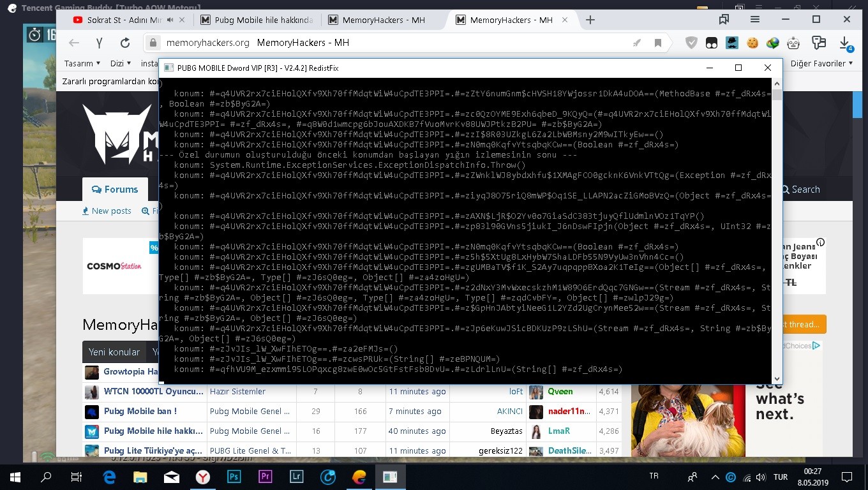Click loFt last poster name

point(516,391)
